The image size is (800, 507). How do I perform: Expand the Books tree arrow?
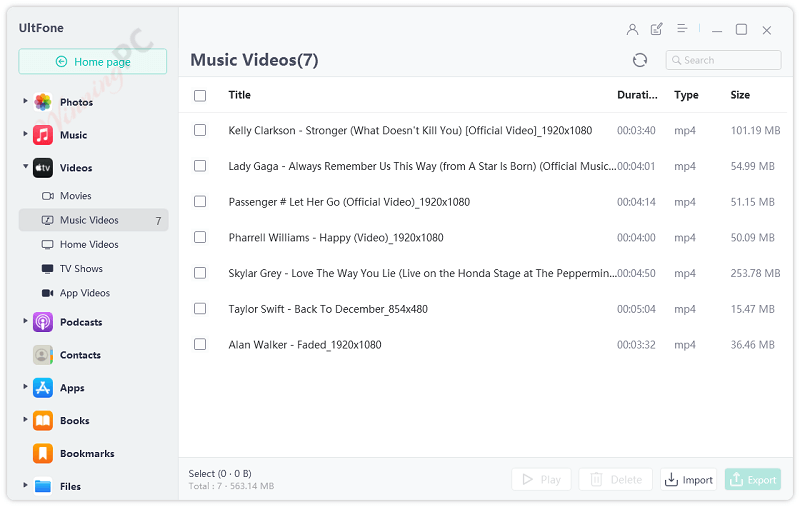25,419
